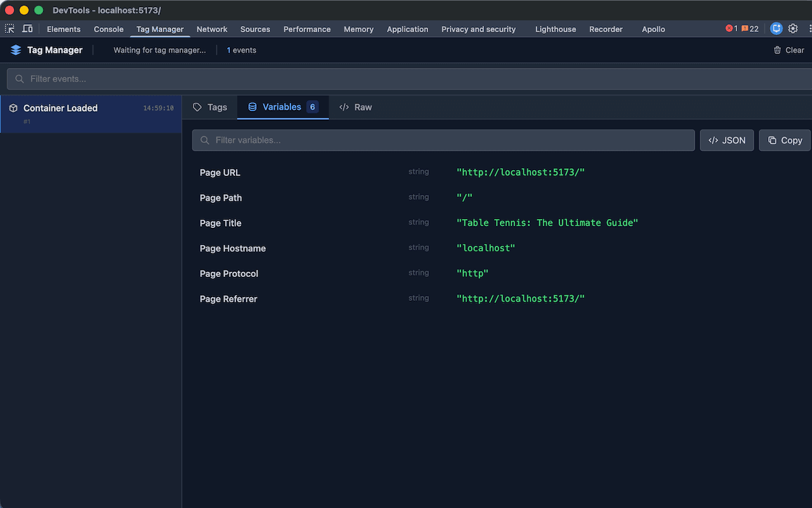
Task: Click the Page Hostname variable name
Action: (233, 249)
